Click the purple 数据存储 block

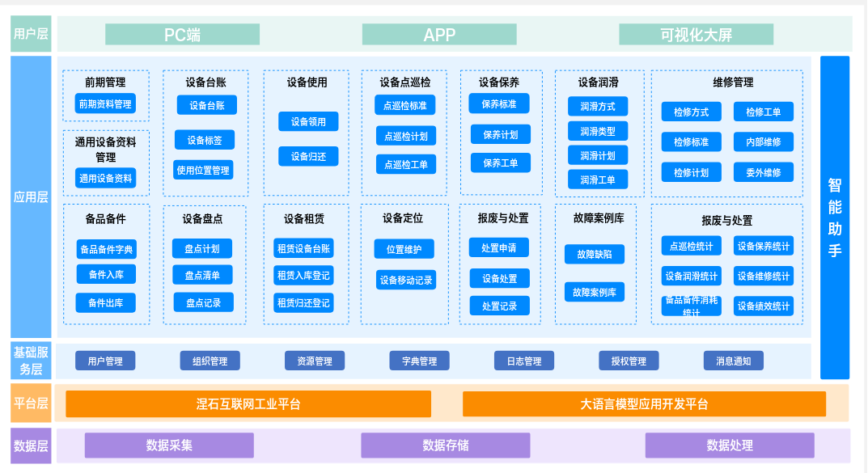(445, 446)
